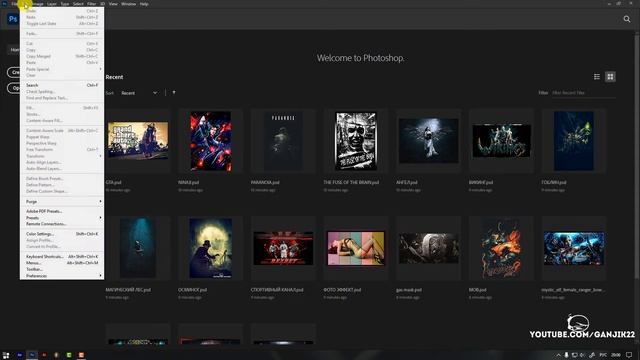Image resolution: width=640 pixels, height=360 pixels.
Task: Click the Filter Recent Files input field
Action: pos(583,93)
